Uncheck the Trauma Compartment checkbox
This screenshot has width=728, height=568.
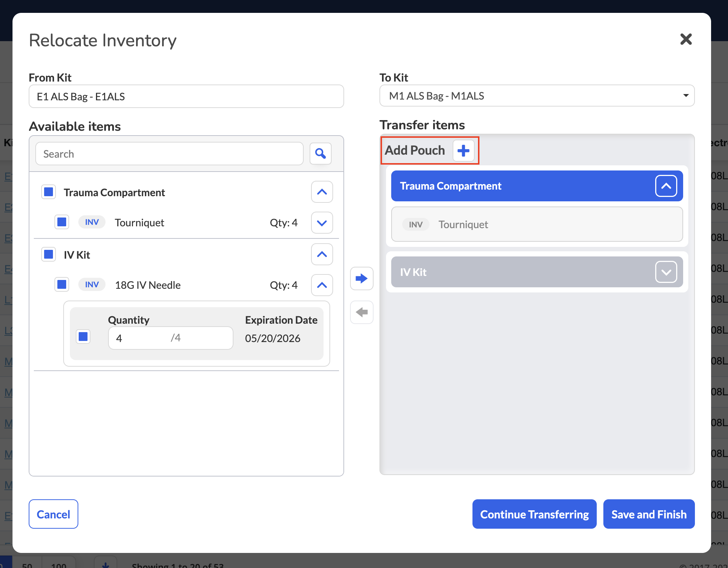[x=49, y=192]
